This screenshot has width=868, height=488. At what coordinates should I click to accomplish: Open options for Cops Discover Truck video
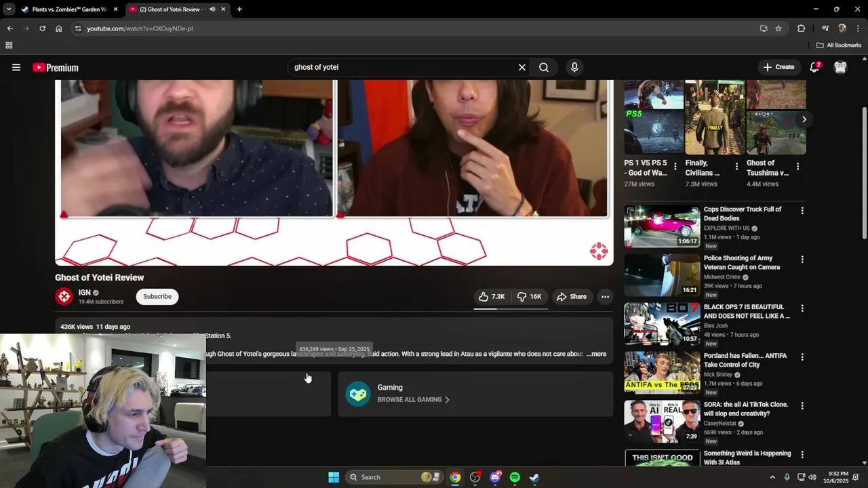pos(802,211)
